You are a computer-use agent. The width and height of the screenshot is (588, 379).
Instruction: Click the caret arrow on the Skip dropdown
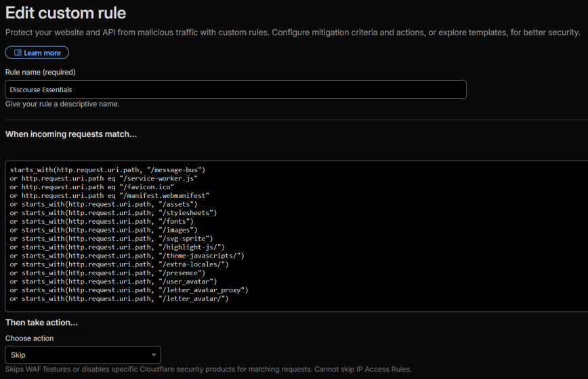pos(152,355)
